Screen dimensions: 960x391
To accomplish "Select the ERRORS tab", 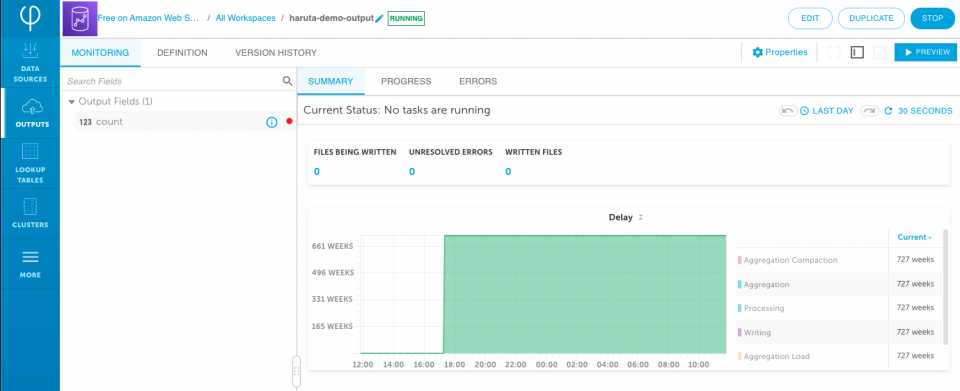I will click(478, 81).
